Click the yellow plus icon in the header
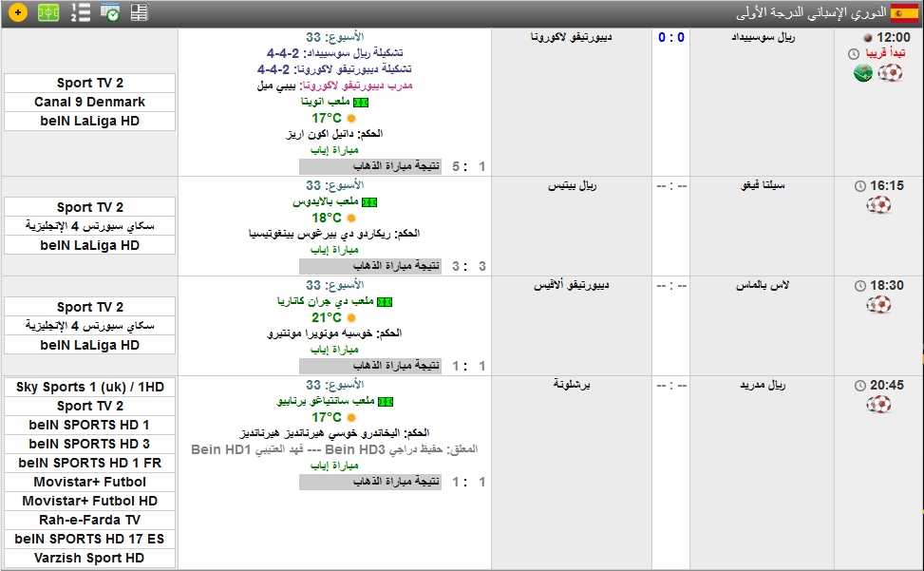Image resolution: width=924 pixels, height=571 pixels. click(18, 12)
